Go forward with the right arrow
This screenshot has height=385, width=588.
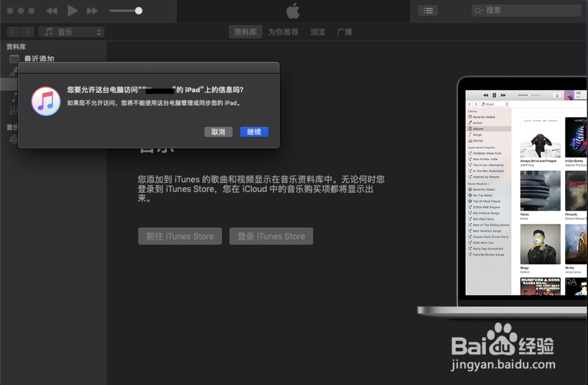click(x=28, y=32)
